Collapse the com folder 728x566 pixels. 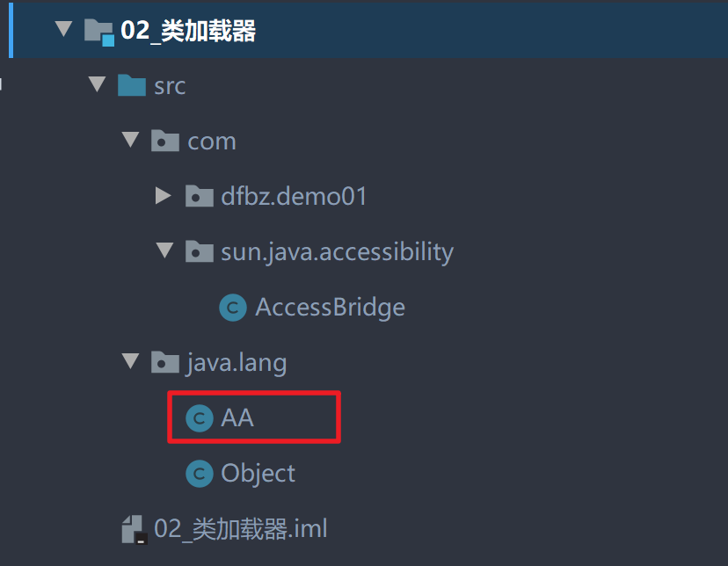[x=130, y=141]
